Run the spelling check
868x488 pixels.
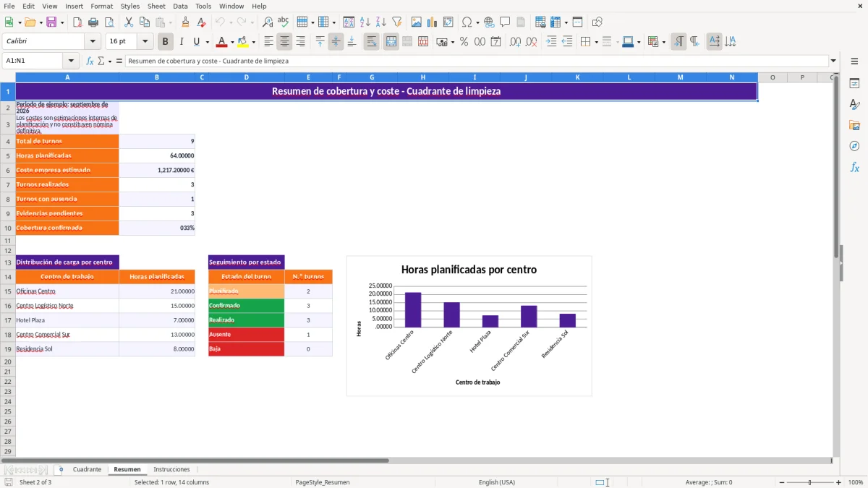[284, 22]
